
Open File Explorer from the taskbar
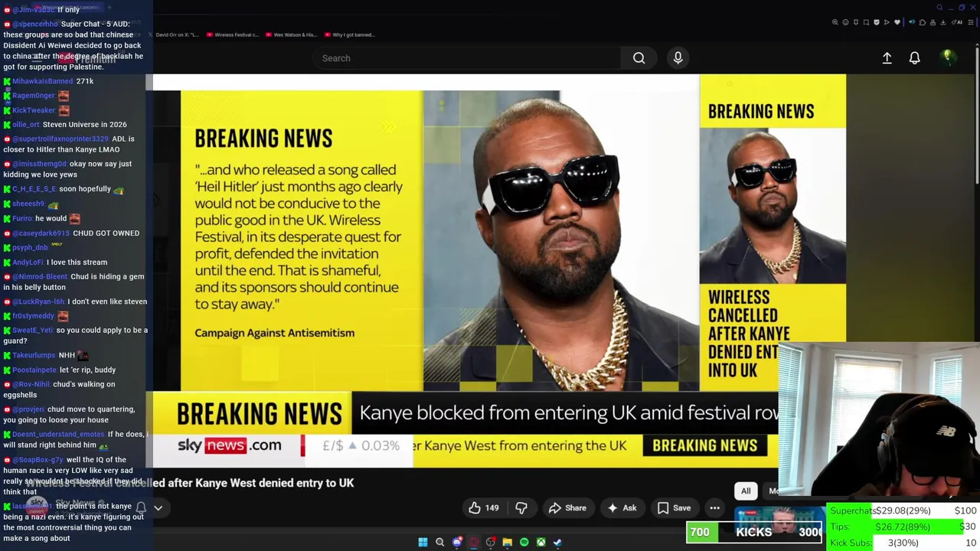pos(507,542)
